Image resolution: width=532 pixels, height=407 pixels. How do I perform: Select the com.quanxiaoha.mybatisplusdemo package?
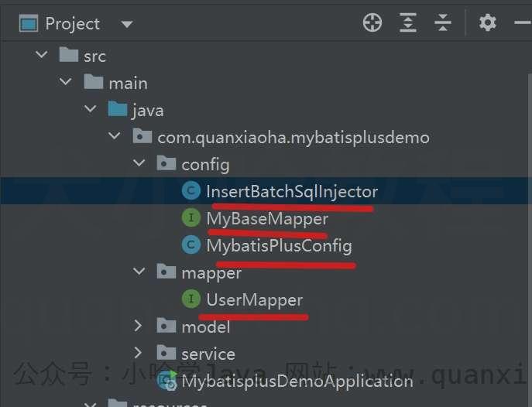coord(293,138)
